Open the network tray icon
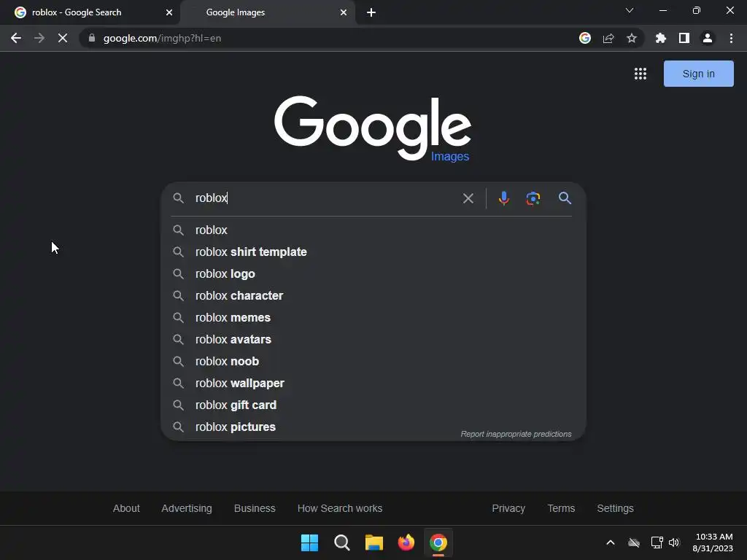Image resolution: width=747 pixels, height=560 pixels. (x=657, y=542)
